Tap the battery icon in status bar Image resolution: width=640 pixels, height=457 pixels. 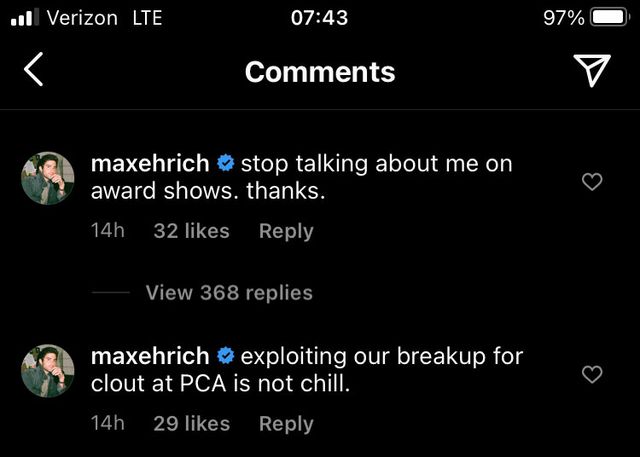coord(608,18)
